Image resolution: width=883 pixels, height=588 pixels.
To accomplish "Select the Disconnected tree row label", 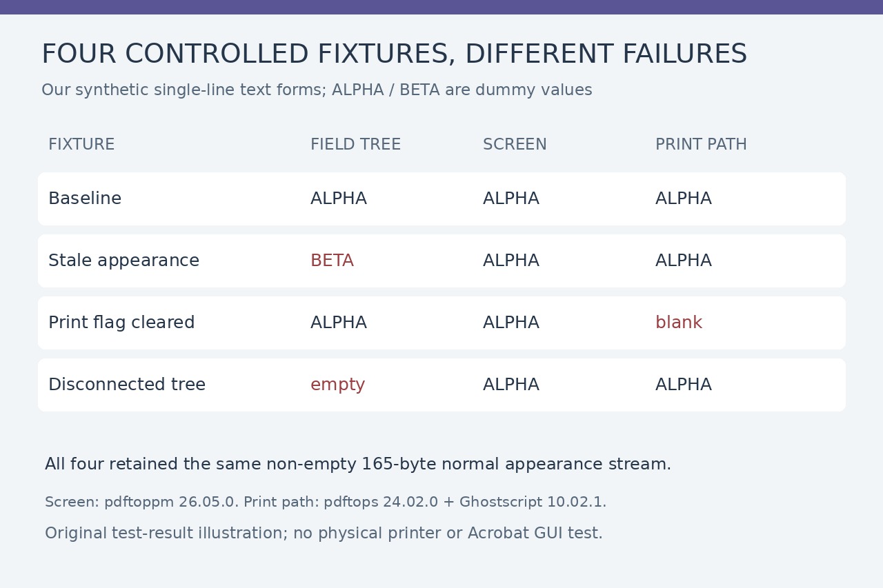I will (x=127, y=385).
